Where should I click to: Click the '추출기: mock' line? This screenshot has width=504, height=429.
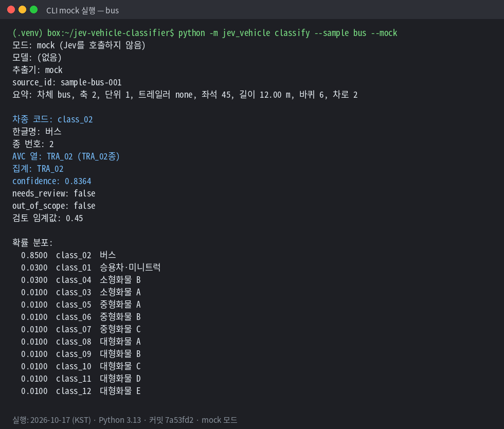coord(37,70)
